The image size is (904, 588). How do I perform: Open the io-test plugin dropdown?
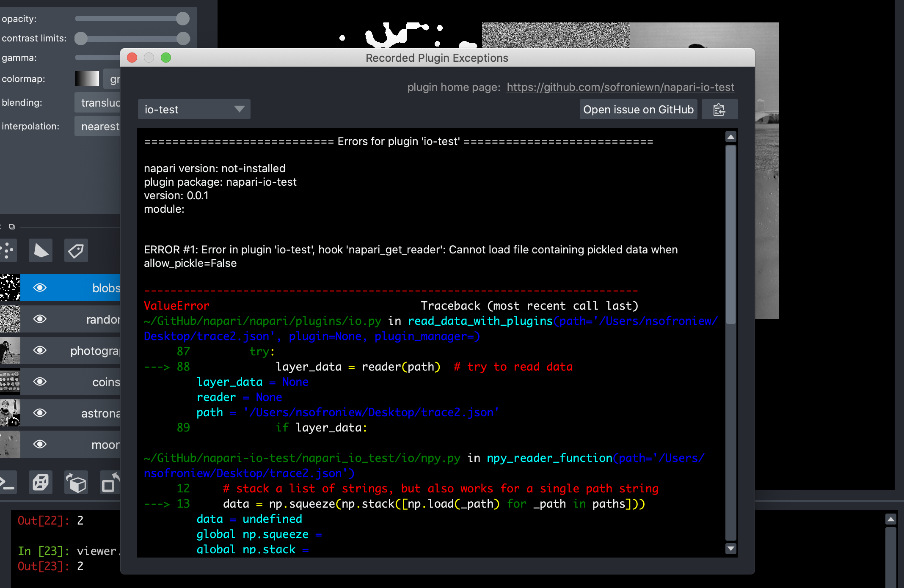point(194,110)
